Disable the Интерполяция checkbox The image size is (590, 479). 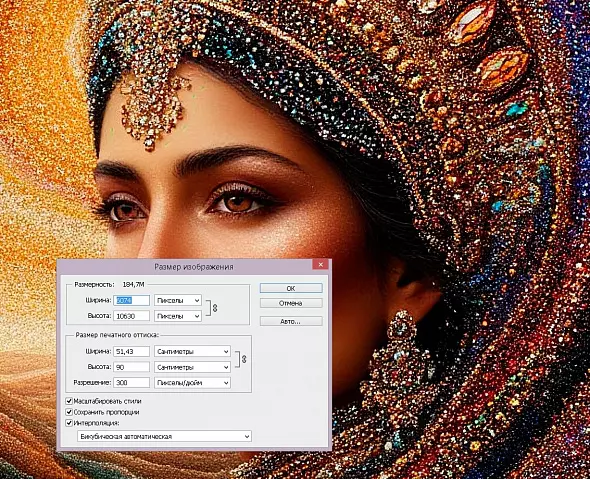[69, 423]
